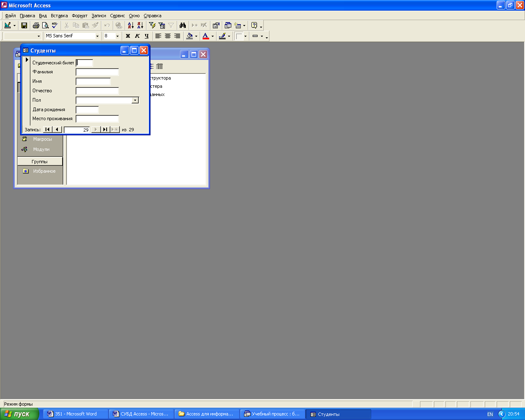Viewport: 525px width, 420px height.
Task: Toggle bold (Ж) formatting
Action: tap(128, 36)
